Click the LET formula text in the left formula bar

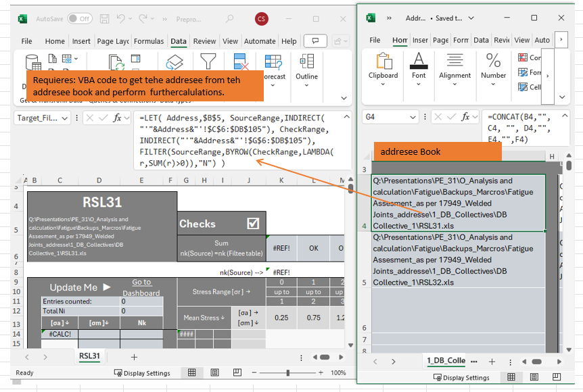point(237,141)
